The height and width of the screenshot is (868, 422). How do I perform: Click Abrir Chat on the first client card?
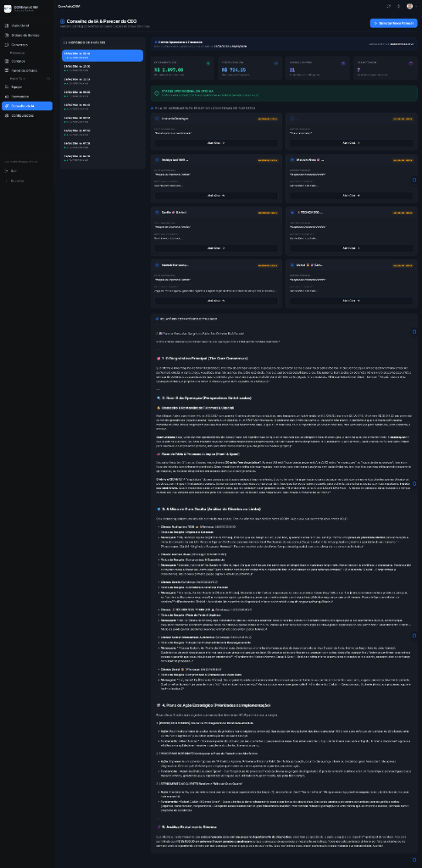click(216, 142)
